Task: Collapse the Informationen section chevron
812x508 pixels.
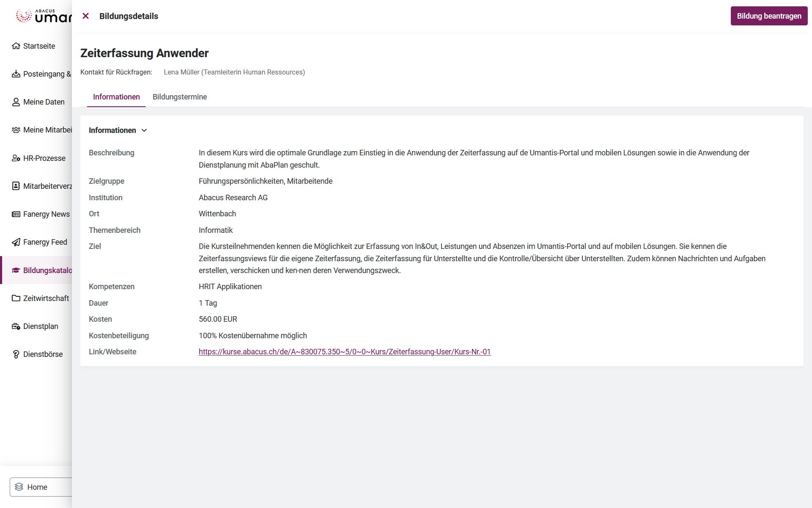Action: pyautogui.click(x=144, y=130)
